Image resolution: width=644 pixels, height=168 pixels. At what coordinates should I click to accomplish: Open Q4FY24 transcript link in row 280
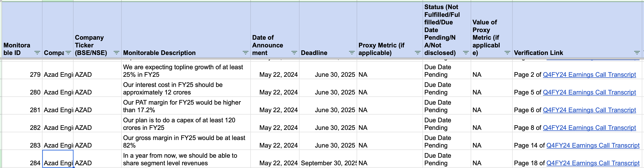point(589,92)
